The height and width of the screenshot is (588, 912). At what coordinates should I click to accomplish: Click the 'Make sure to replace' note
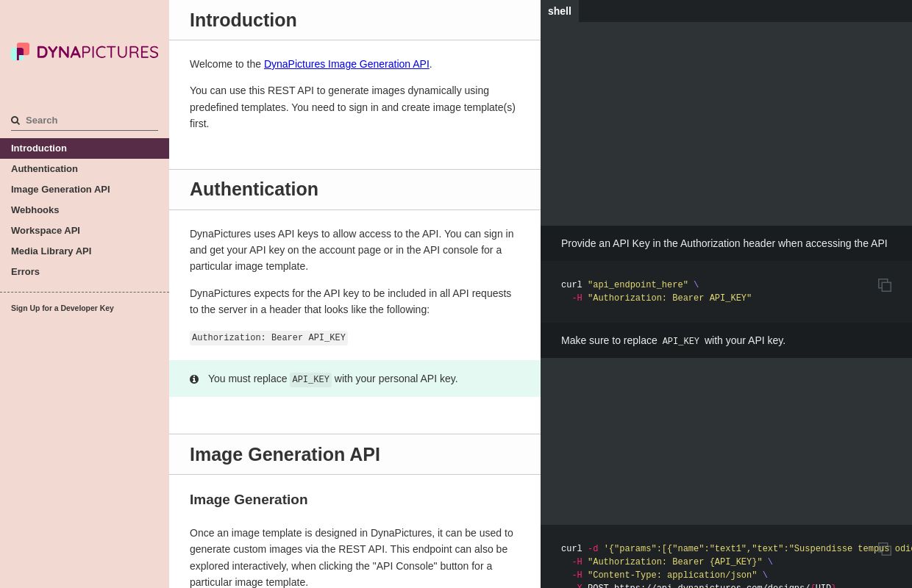point(673,340)
